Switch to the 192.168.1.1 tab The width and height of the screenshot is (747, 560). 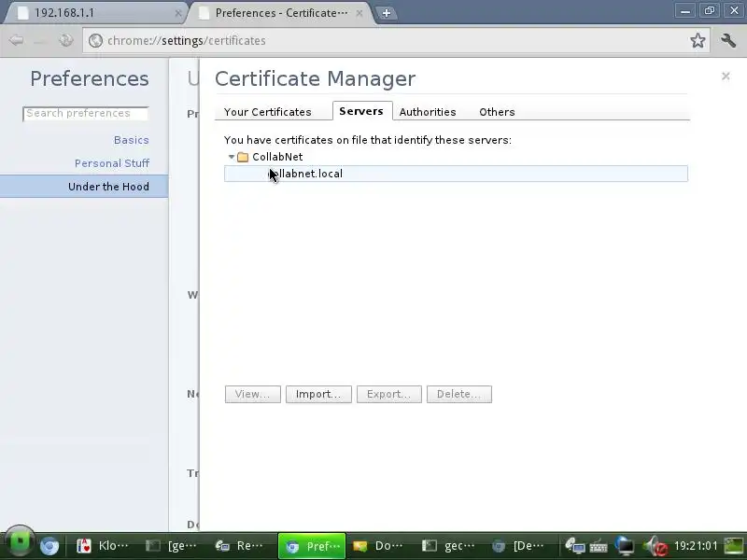pos(95,13)
